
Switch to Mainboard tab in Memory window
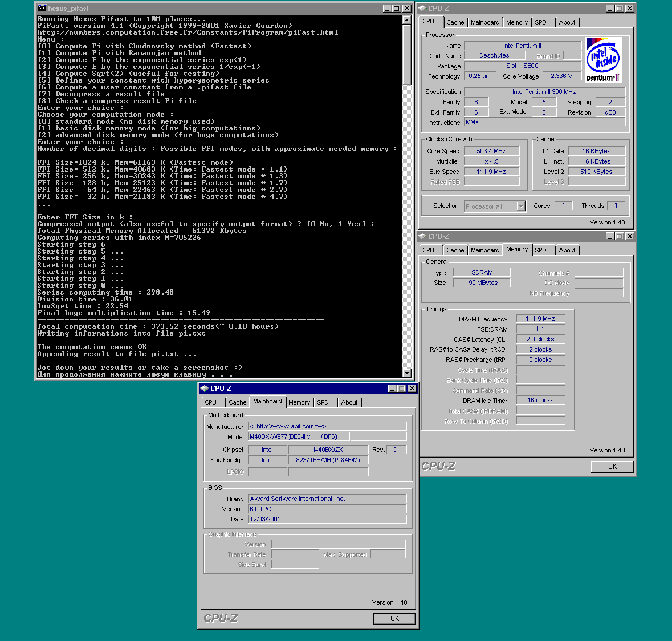point(485,250)
